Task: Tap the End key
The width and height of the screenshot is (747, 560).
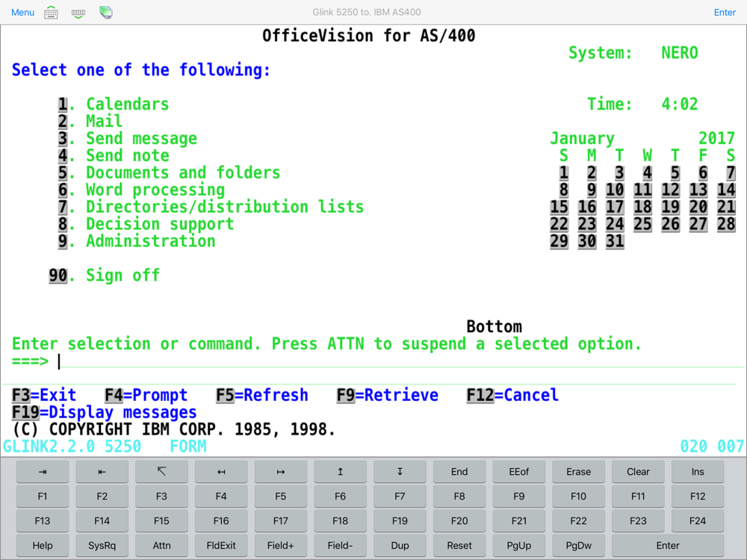Action: coord(459,471)
